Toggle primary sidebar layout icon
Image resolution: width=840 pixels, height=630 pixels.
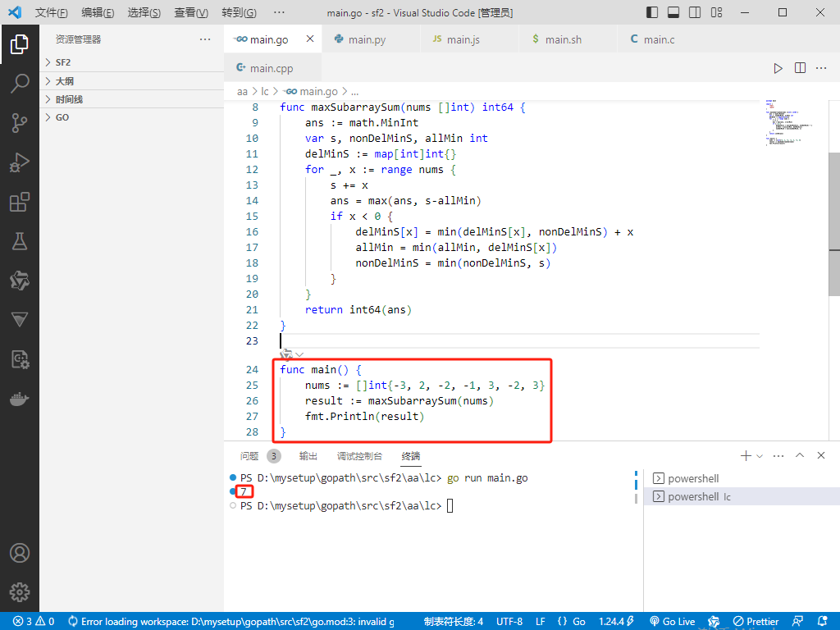(x=652, y=12)
